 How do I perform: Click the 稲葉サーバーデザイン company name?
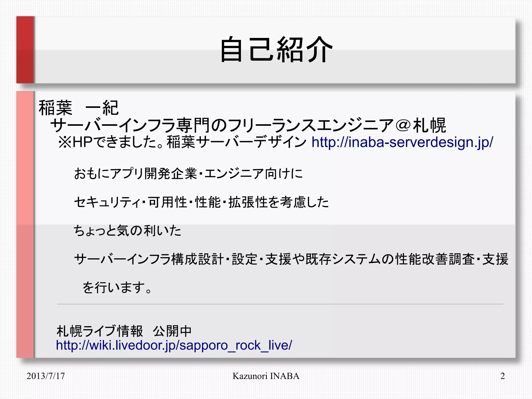[x=236, y=142]
